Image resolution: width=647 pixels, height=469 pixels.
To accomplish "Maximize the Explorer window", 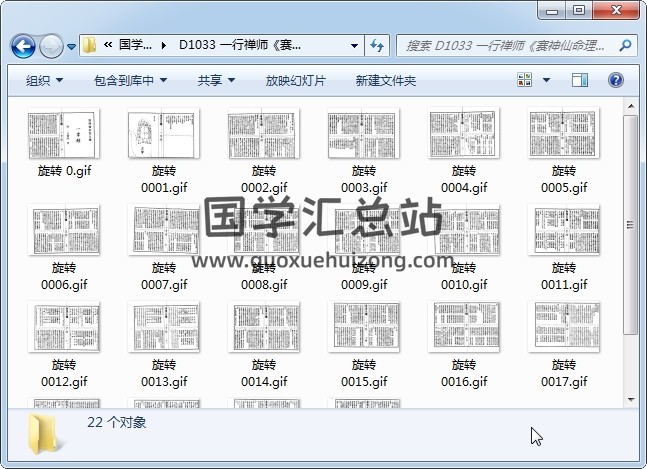I will pyautogui.click(x=579, y=10).
